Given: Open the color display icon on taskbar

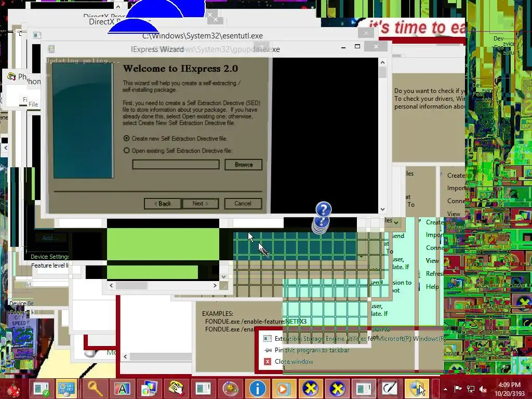Looking at the screenshot, I should click(149, 389).
